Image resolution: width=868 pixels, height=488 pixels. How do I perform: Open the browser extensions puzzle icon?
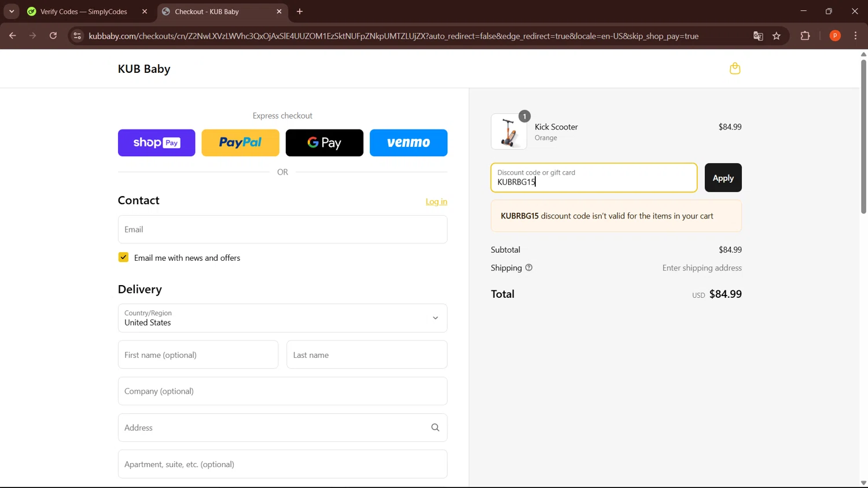point(805,36)
